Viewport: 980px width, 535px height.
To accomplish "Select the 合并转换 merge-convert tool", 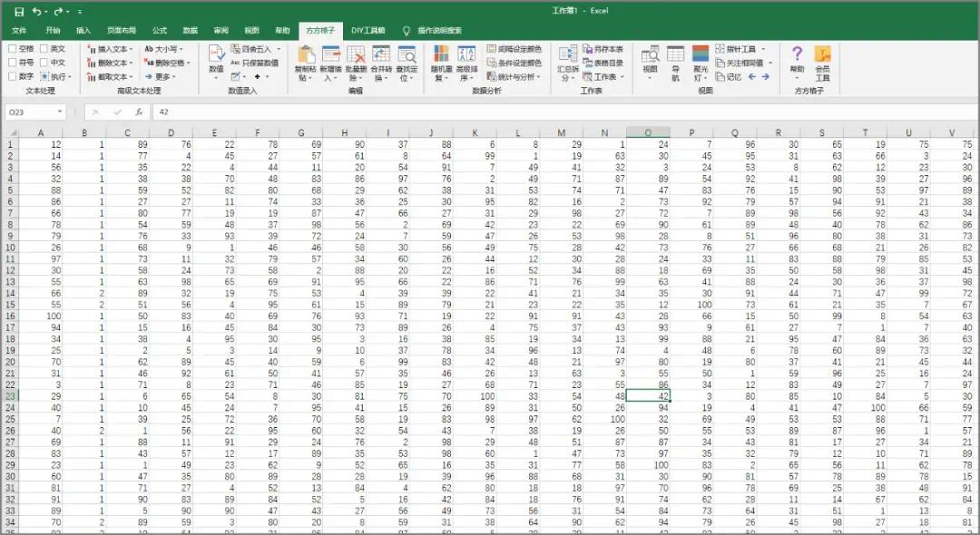I will [379, 65].
